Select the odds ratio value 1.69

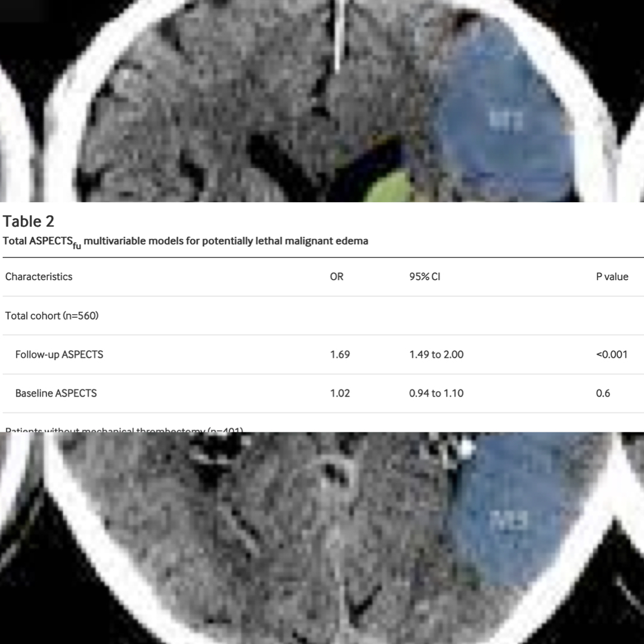point(340,354)
